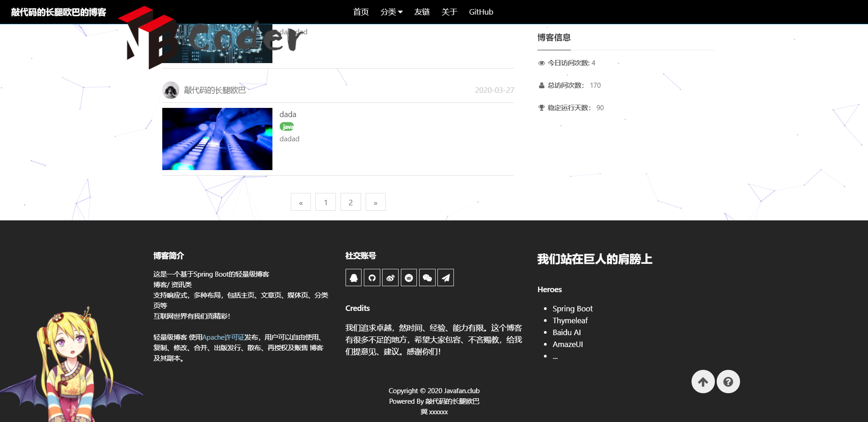Open the Telegram paper plane icon

[x=446, y=278]
